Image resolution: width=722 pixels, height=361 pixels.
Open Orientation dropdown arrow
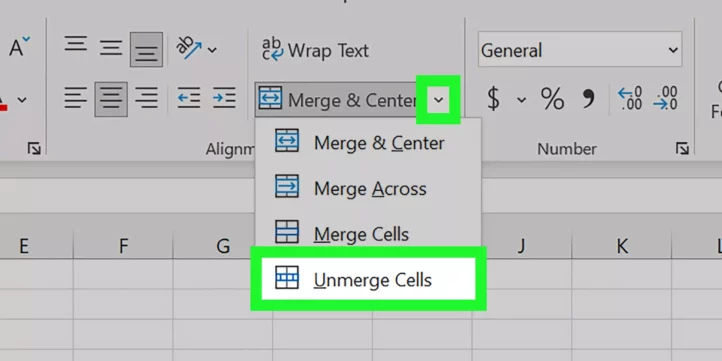212,49
